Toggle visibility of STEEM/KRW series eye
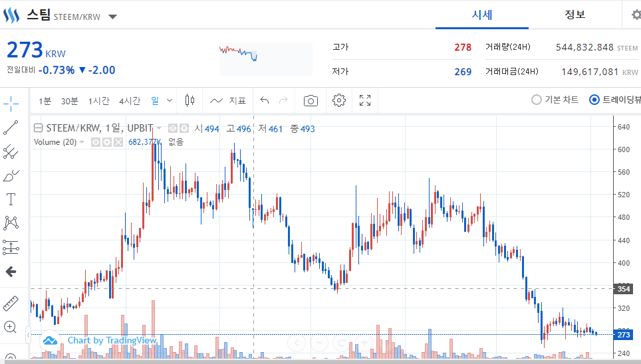Image resolution: width=641 pixels, height=364 pixels. pyautogui.click(x=173, y=129)
